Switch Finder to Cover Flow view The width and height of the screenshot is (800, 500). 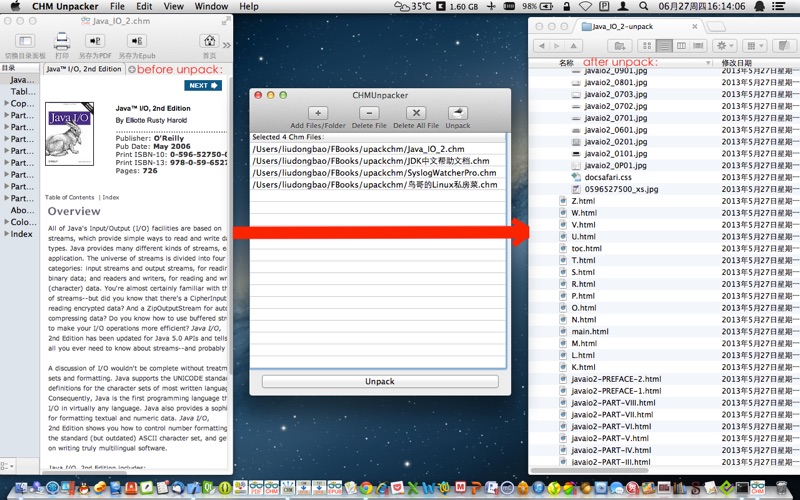(698, 46)
